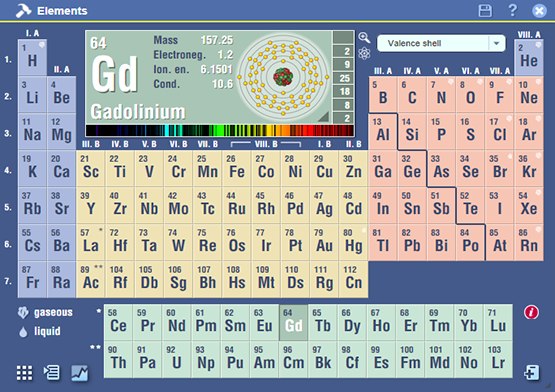Viewport: 555px width, 392px height.
Task: Click the magnifier zoom icon
Action: (364, 38)
